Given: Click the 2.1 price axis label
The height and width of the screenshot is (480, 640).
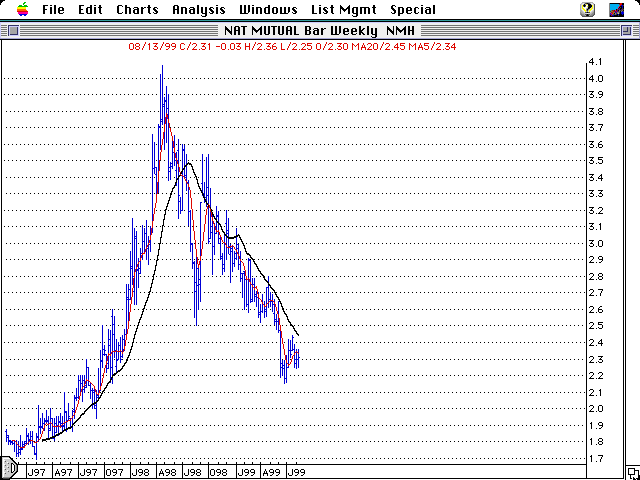Looking at the screenshot, I should pyautogui.click(x=595, y=393).
